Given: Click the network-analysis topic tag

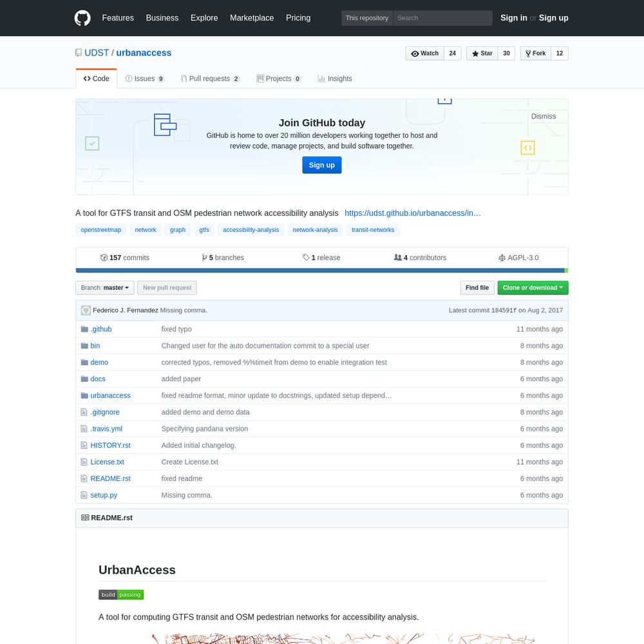Looking at the screenshot, I should point(315,230).
